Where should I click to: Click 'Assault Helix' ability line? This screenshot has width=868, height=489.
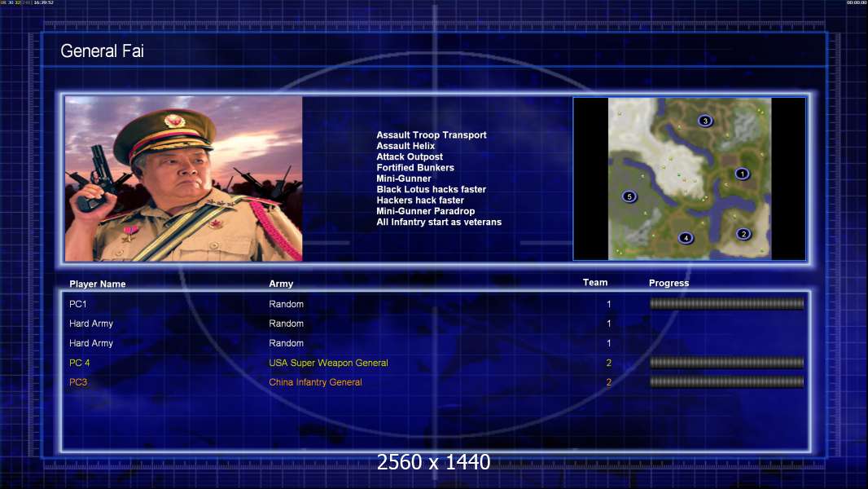406,146
